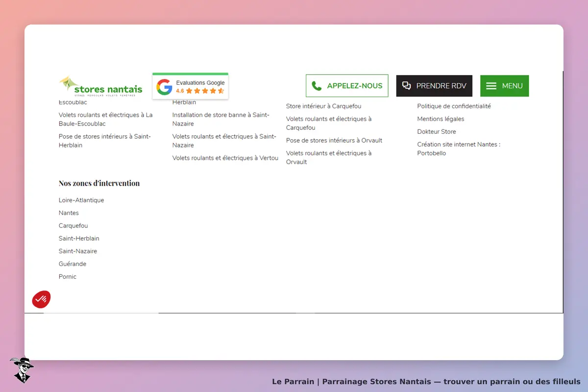
Task: Open Pose de stores intérieurs à Saint-Herblain
Action: [x=105, y=141]
